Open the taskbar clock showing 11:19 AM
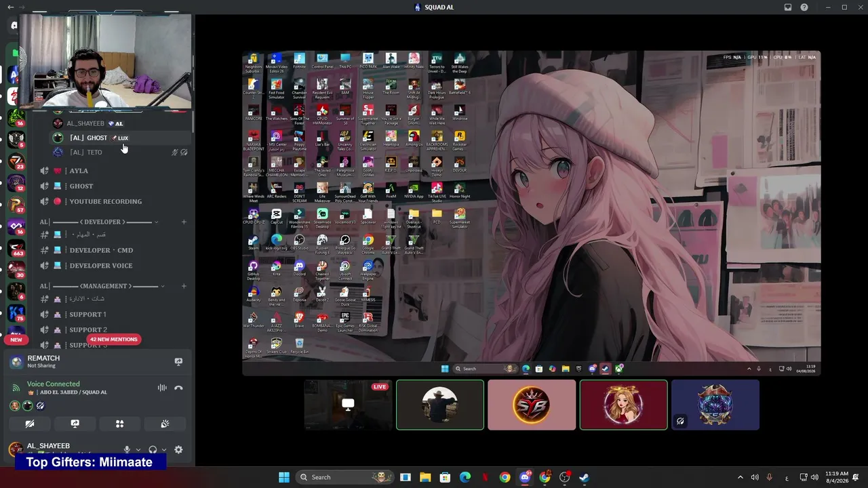This screenshot has height=488, width=868. [x=837, y=477]
